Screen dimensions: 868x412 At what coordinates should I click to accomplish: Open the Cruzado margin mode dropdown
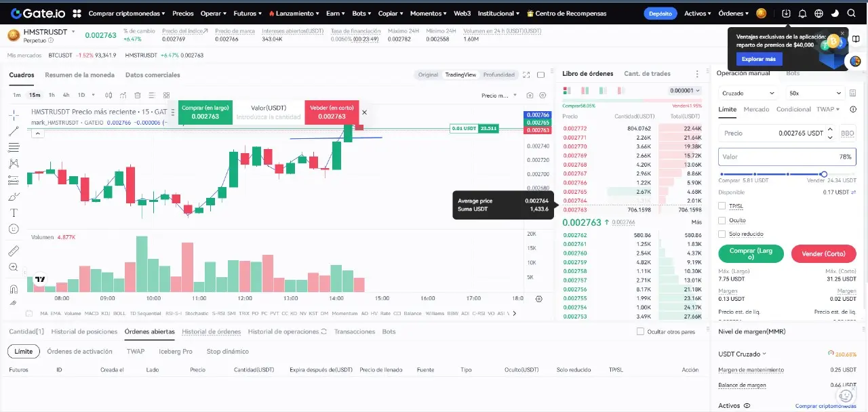(x=748, y=93)
